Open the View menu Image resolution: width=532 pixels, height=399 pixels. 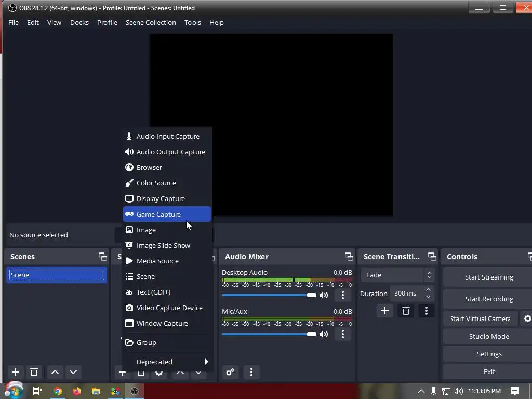(54, 23)
